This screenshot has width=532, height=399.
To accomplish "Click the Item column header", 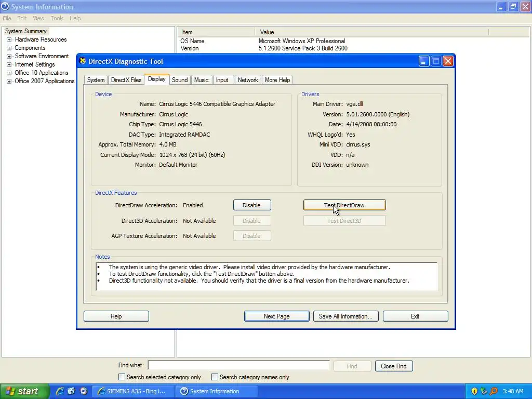I will [216, 32].
